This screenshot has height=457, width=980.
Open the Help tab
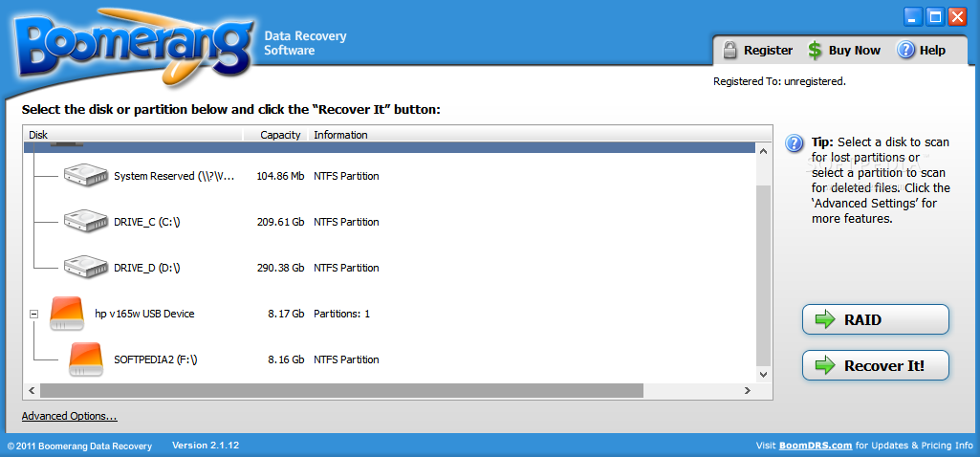[922, 50]
